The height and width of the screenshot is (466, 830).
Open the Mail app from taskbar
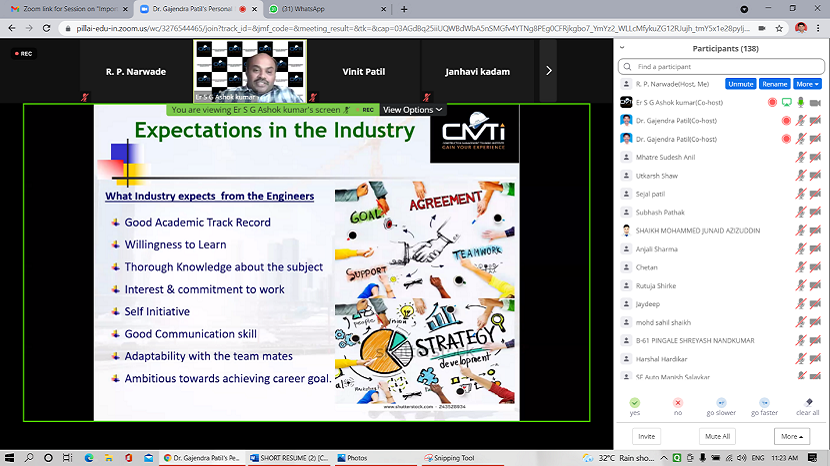148,458
